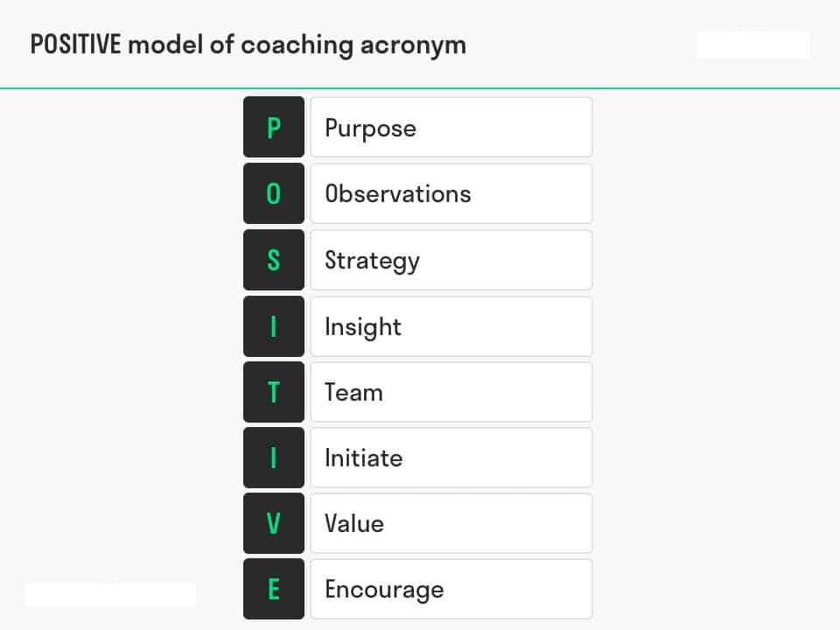Click the Initiate box
The width and height of the screenshot is (840, 630).
451,458
